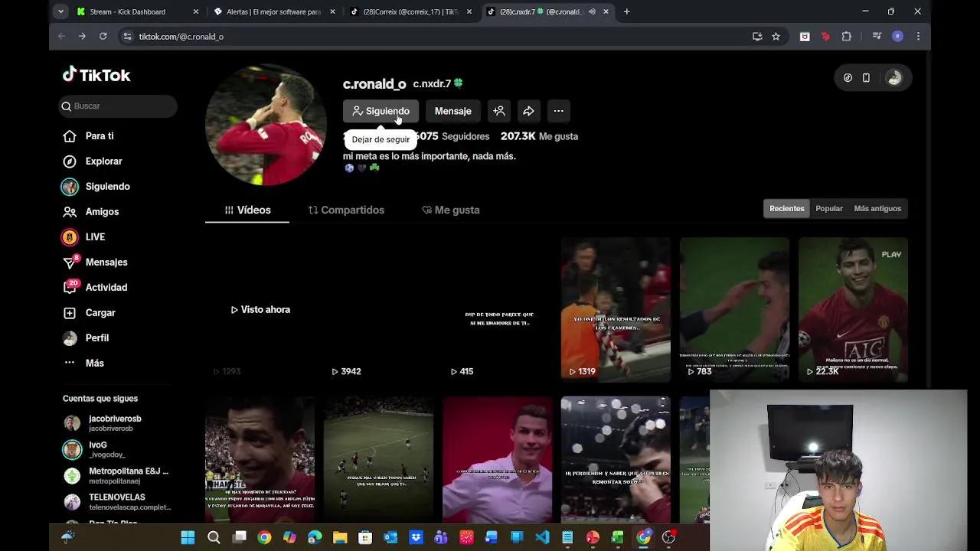Click the browser reload button
Image resolution: width=980 pixels, height=551 pixels.
[103, 37]
